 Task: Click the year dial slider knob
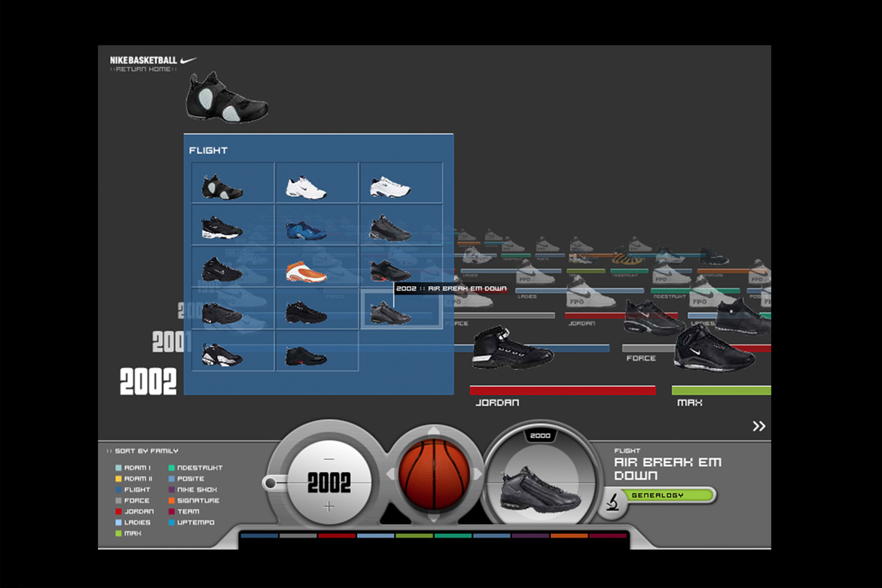pyautogui.click(x=270, y=483)
